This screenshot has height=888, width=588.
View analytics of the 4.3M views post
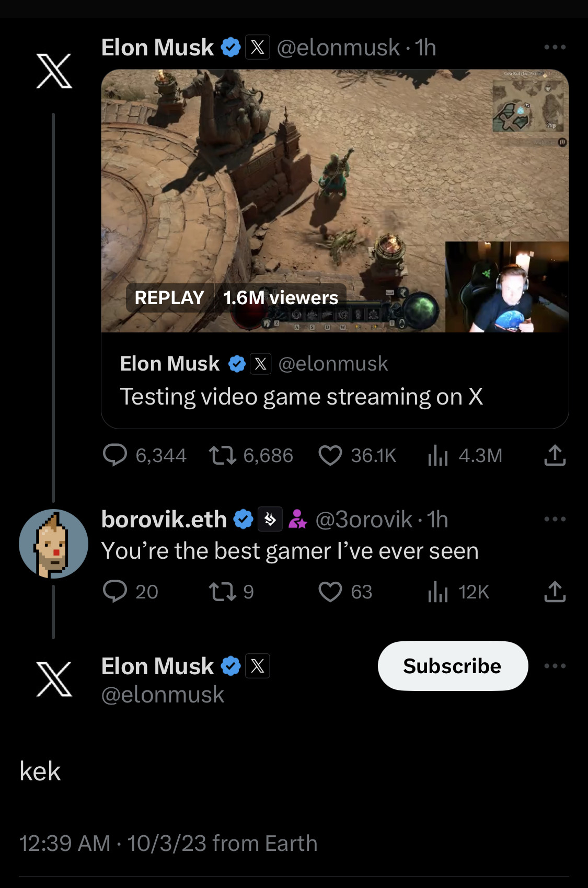coord(438,455)
